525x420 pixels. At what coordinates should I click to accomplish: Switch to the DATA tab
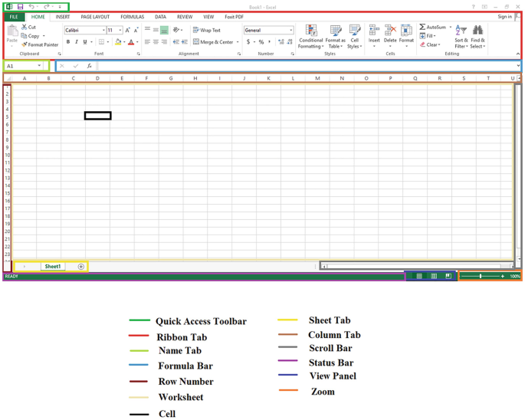coord(160,17)
